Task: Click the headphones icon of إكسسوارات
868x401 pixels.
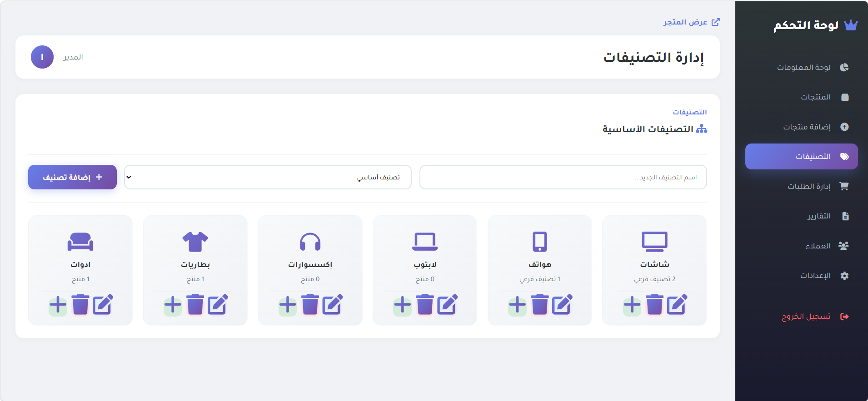Action: pos(310,242)
